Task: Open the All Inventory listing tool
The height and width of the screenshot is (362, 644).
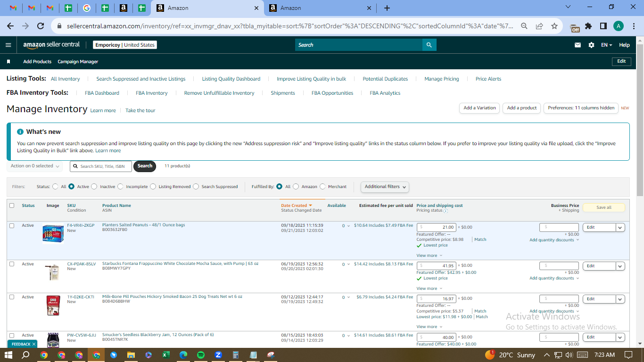Action: click(65, 79)
